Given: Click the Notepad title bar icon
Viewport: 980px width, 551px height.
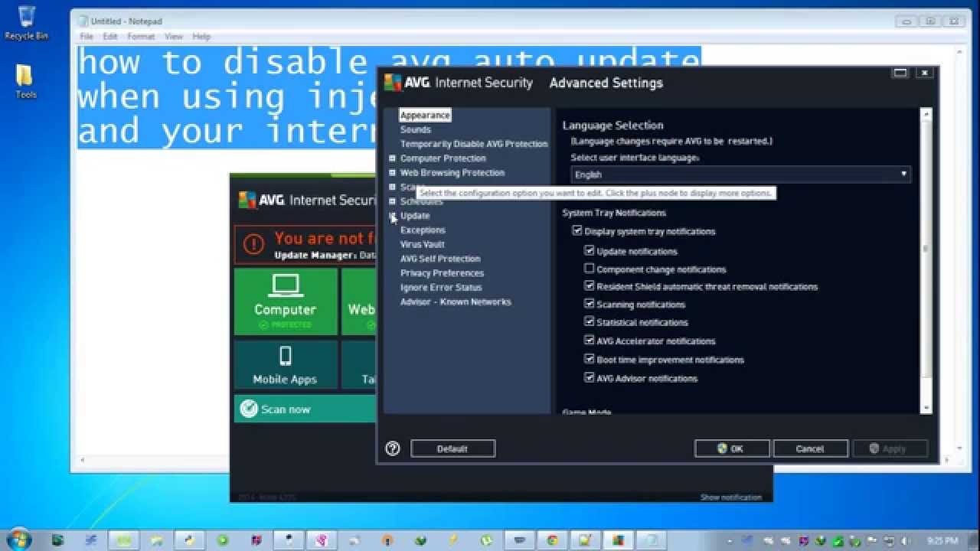Looking at the screenshot, I should point(84,21).
